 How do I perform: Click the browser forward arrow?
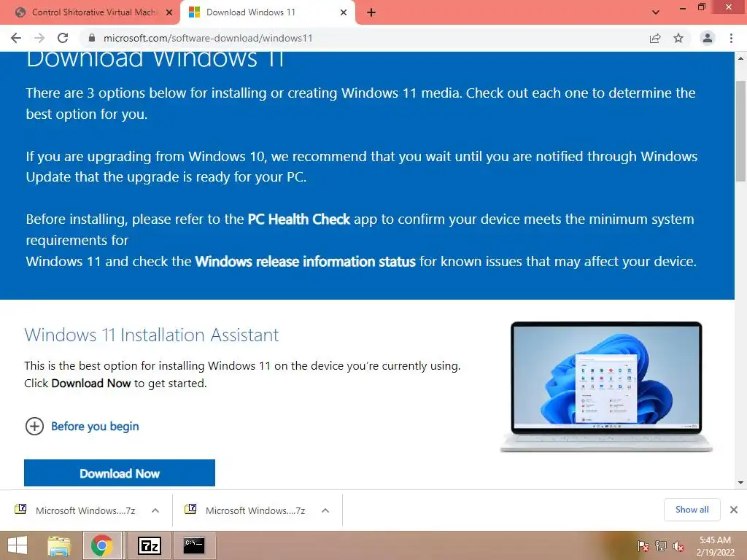tap(39, 38)
